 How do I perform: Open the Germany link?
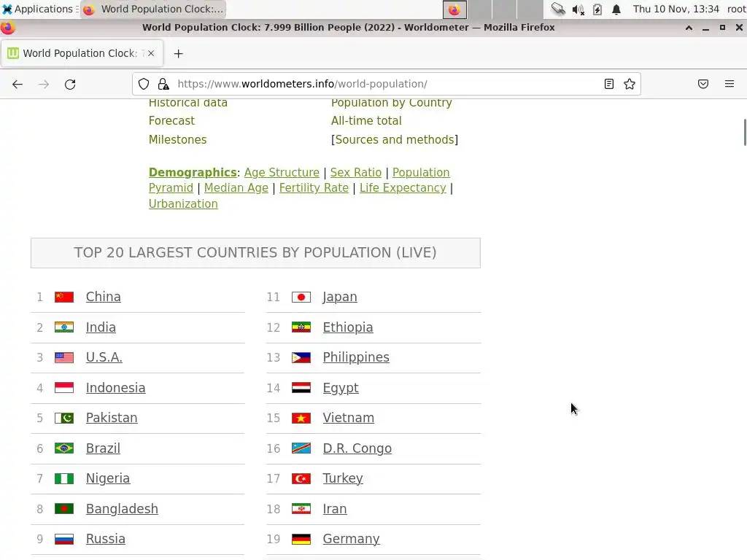pos(352,539)
